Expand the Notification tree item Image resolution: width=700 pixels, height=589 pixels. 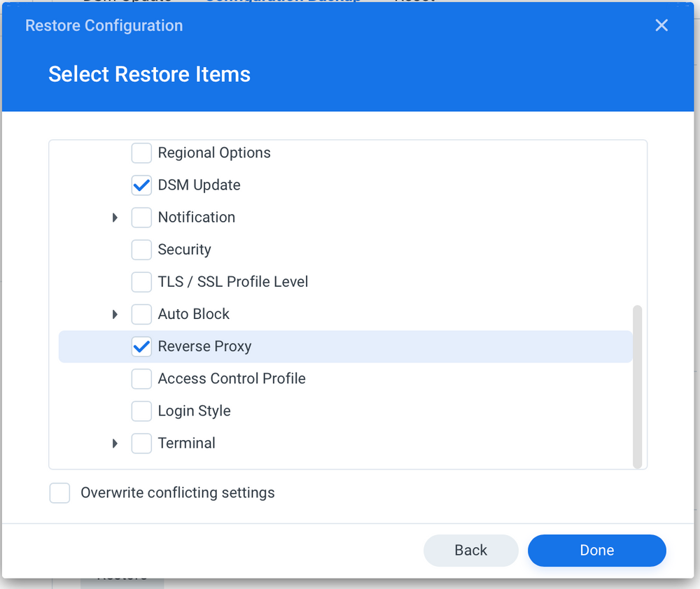(115, 218)
